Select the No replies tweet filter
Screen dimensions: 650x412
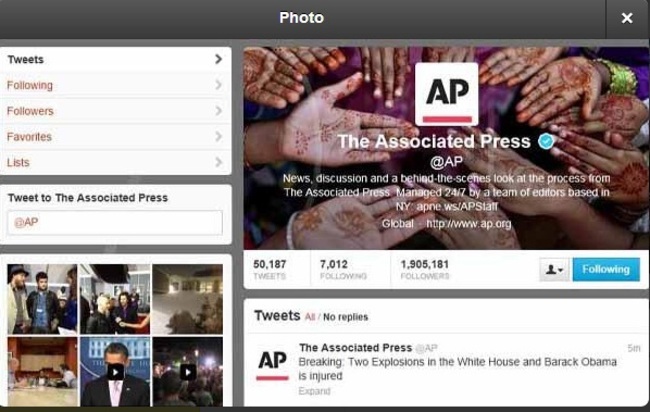pyautogui.click(x=345, y=317)
